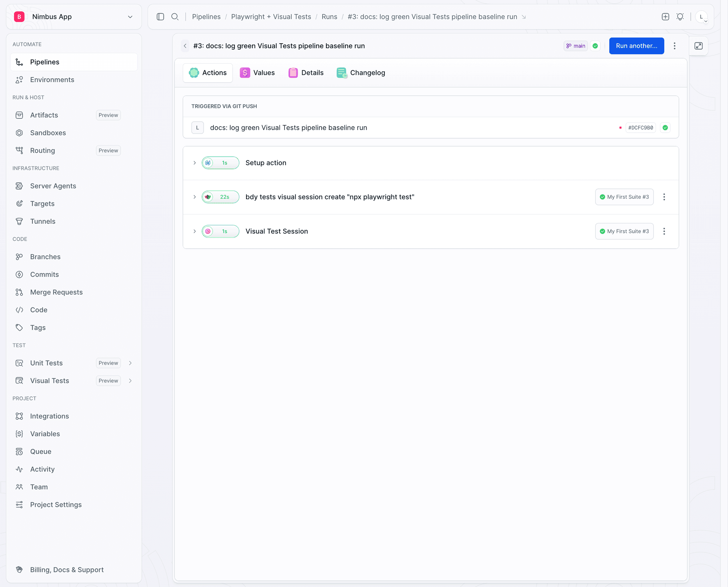
Task: Expand the Visual Tests submenu chevron
Action: 130,380
